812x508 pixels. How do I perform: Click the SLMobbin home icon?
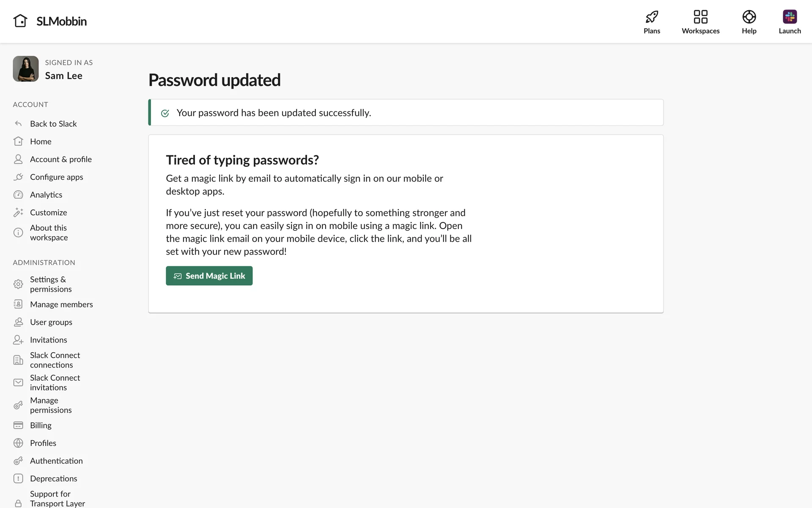click(x=20, y=21)
